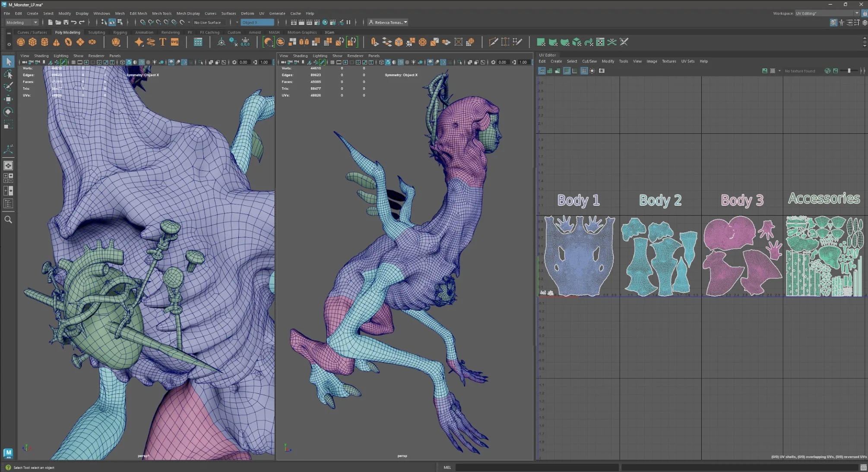This screenshot has width=868, height=472.
Task: Click the MEL script language button
Action: (447, 467)
